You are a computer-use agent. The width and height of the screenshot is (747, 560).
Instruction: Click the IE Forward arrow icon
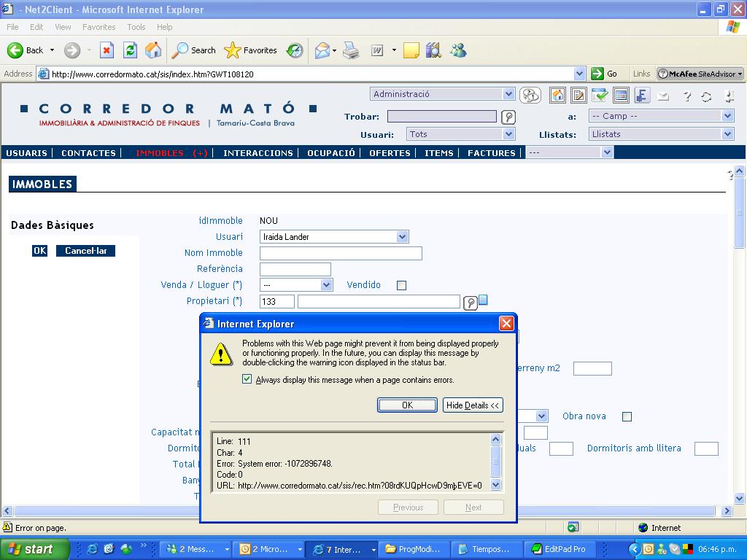tap(72, 50)
